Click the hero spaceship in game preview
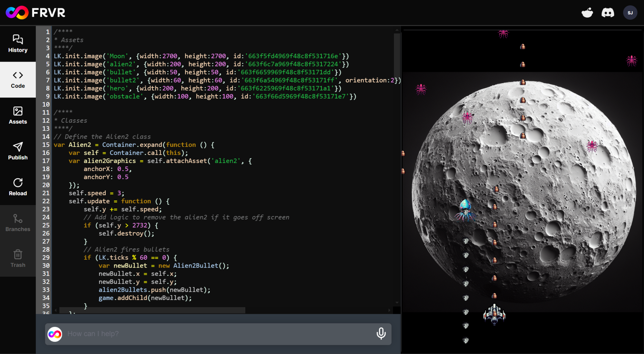This screenshot has height=354, width=644. [x=494, y=314]
